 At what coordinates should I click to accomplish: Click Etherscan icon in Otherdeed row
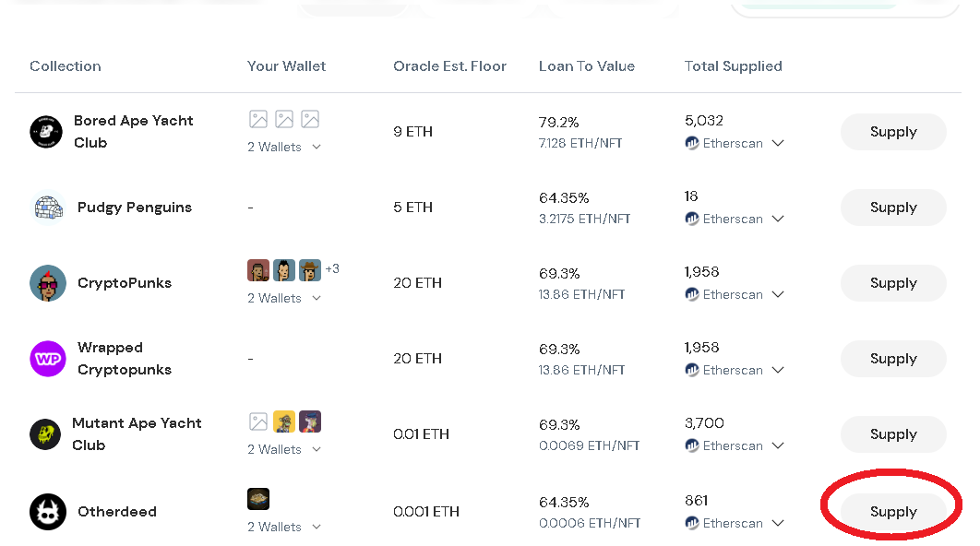point(692,523)
